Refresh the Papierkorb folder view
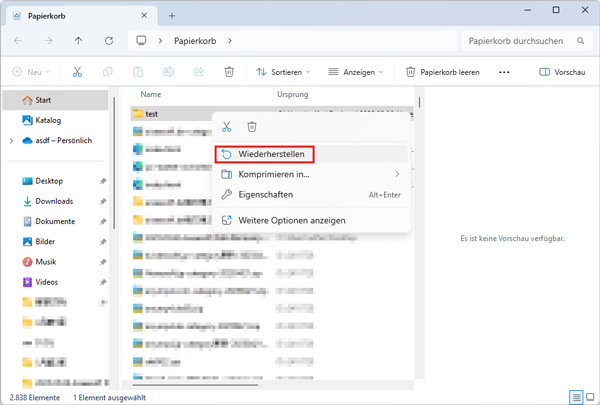 click(108, 41)
